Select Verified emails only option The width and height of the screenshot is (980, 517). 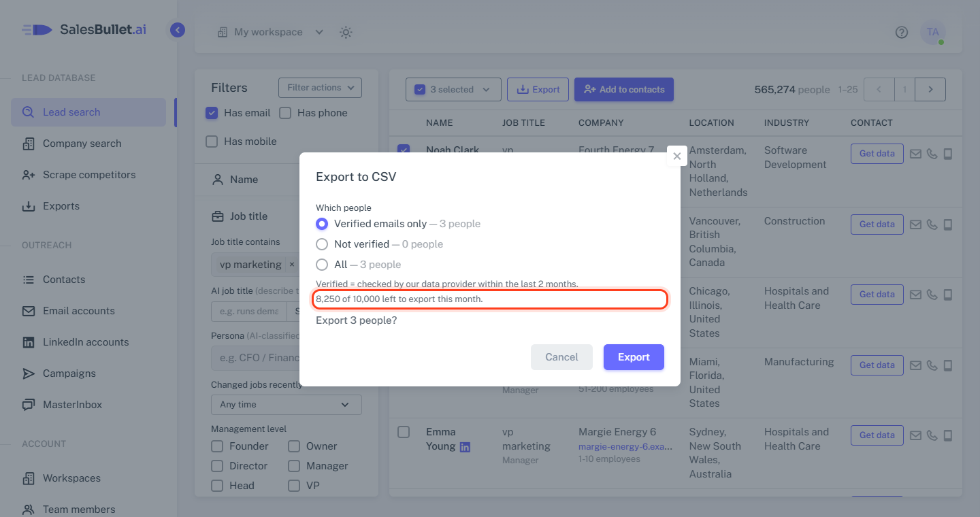322,224
